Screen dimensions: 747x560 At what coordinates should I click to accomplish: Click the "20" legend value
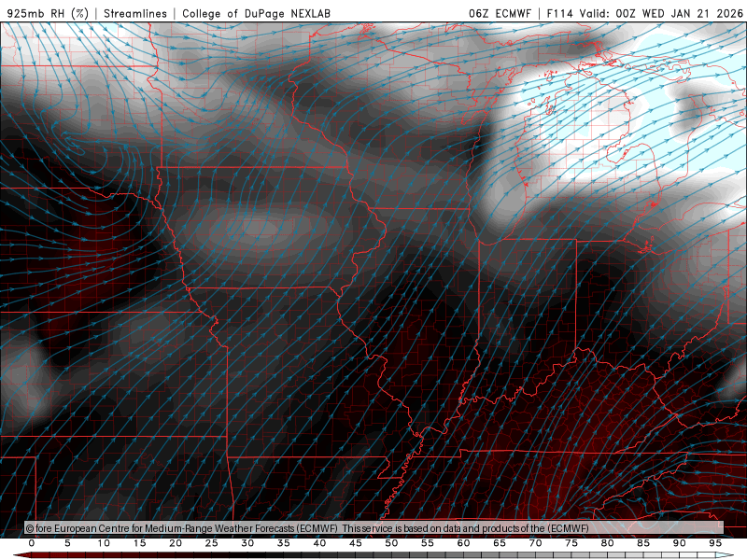(176, 543)
